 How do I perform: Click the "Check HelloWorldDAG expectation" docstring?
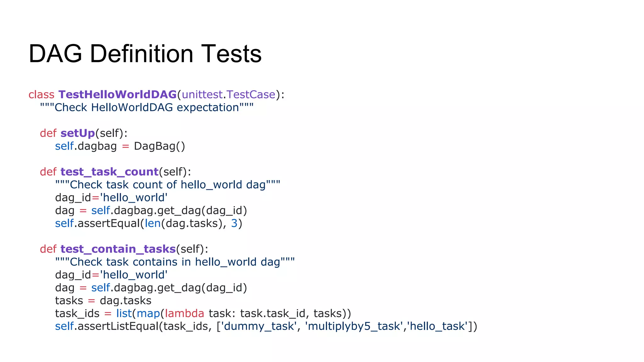(147, 107)
